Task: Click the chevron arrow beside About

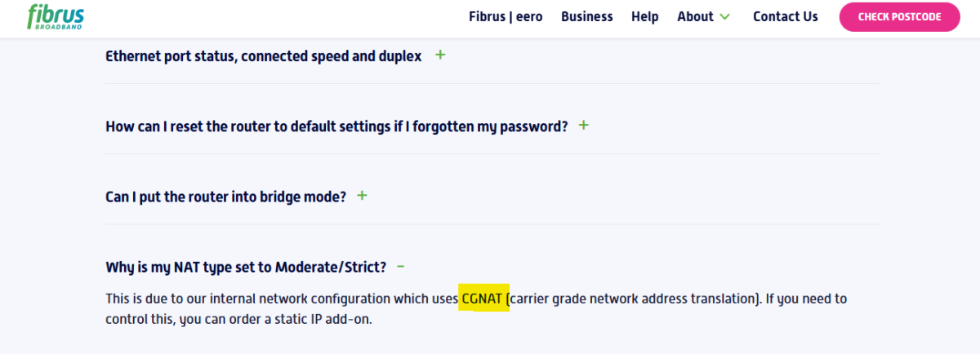Action: pyautogui.click(x=724, y=17)
